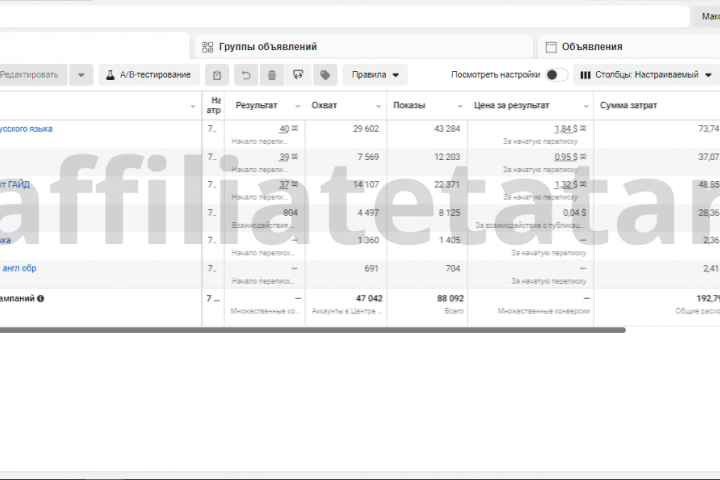Screen dimensions: 720x480
Task: Click the flag icon next to 0,95 $
Action: [x=583, y=157]
